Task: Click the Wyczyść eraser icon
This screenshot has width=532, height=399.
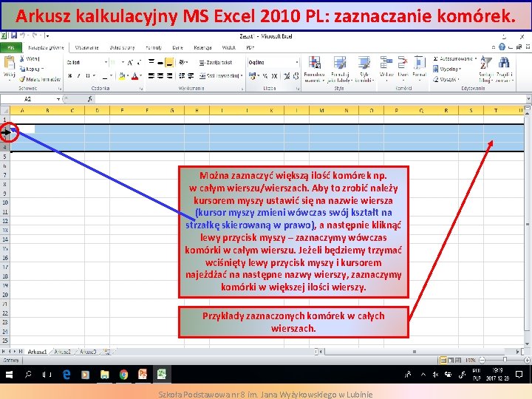Action: tap(436, 79)
